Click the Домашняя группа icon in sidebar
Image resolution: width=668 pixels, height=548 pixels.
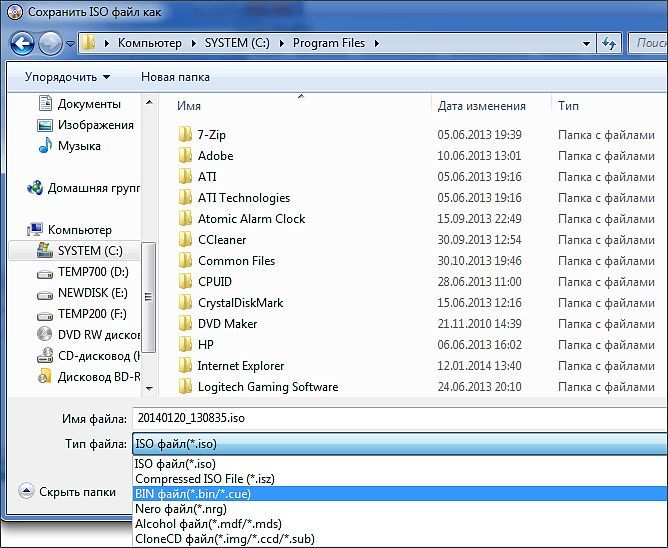tap(35, 187)
